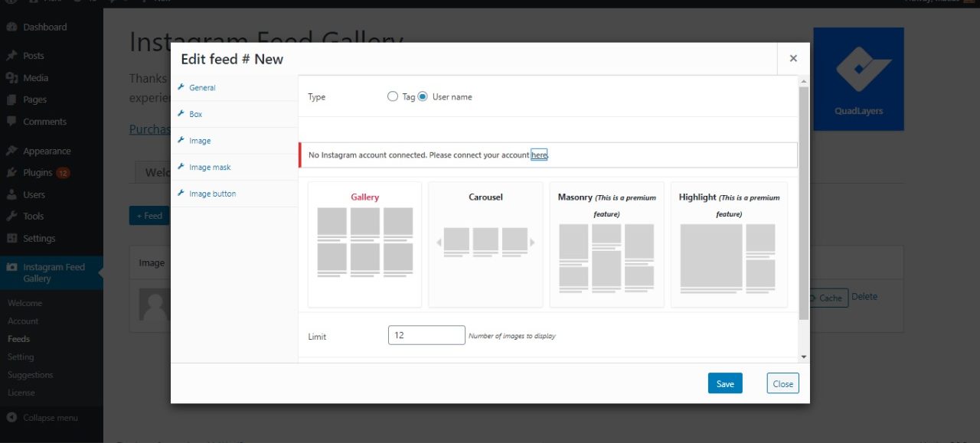The height and width of the screenshot is (443, 980).
Task: Click the Appearance brush icon
Action: [11, 151]
